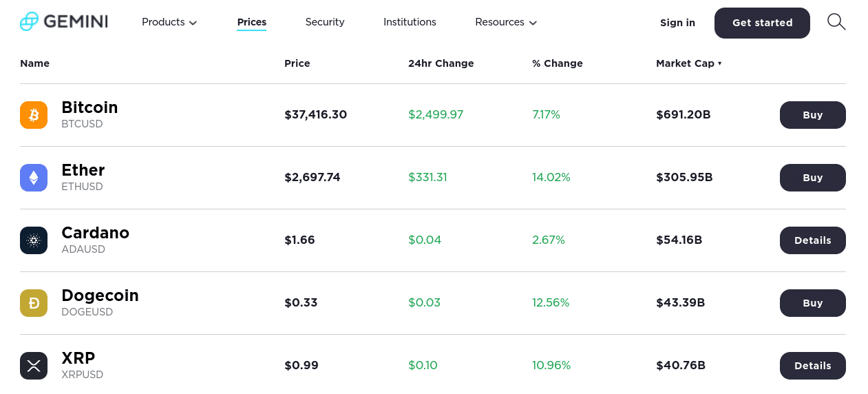Viewport: 868px width, 394px height.
Task: Sort by the Name column header
Action: [34, 63]
